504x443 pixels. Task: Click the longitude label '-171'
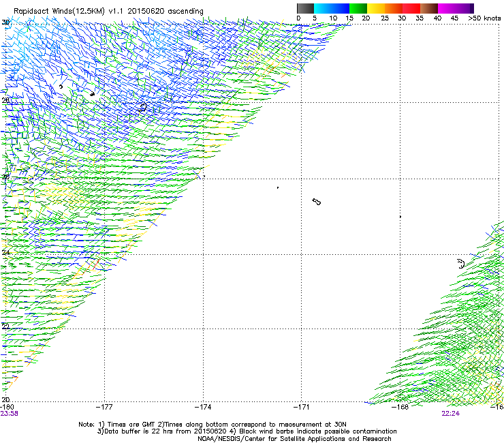click(x=302, y=407)
